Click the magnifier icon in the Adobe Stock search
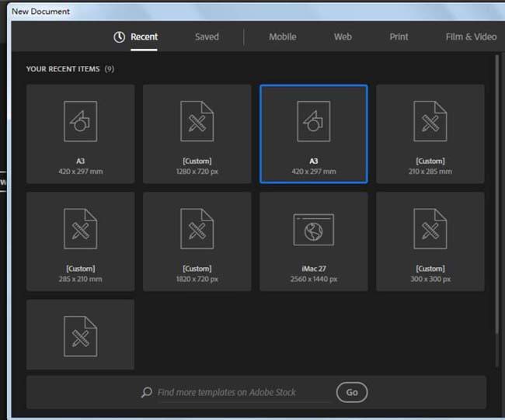Screen dimensions: 505x420 tap(147, 392)
